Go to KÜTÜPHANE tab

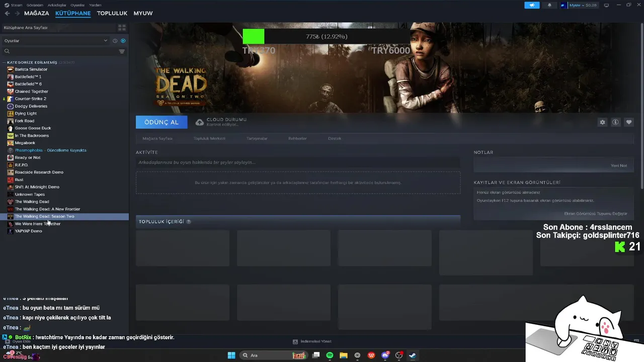73,13
